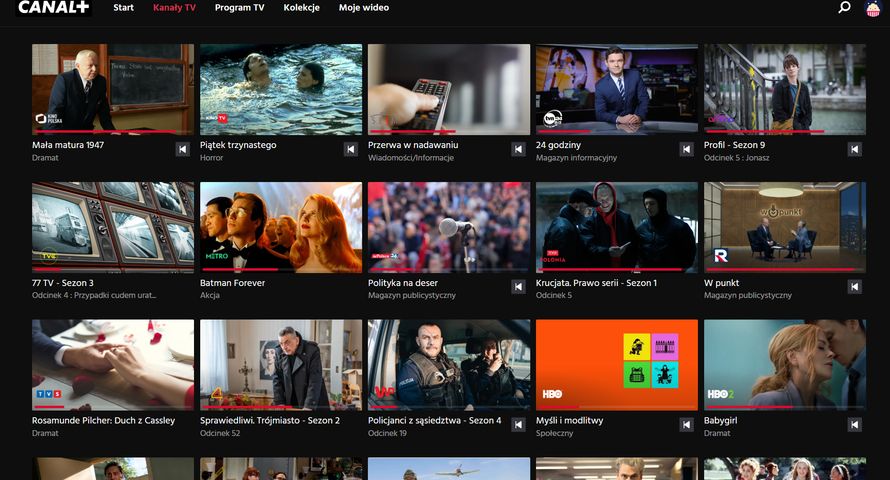Open Piątek trzynastego swimming scene thumbnail
Image resolution: width=890 pixels, height=480 pixels.
281,89
